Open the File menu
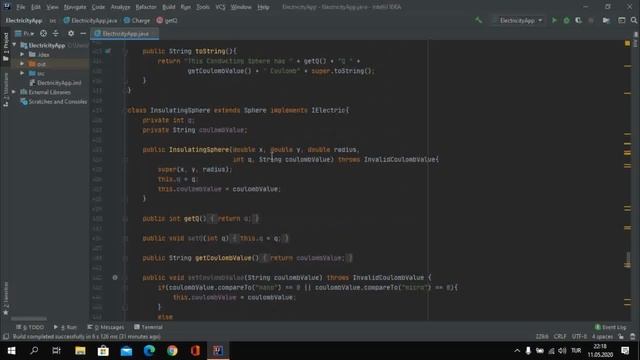Viewport: 640px width, 360px height. (21, 7)
